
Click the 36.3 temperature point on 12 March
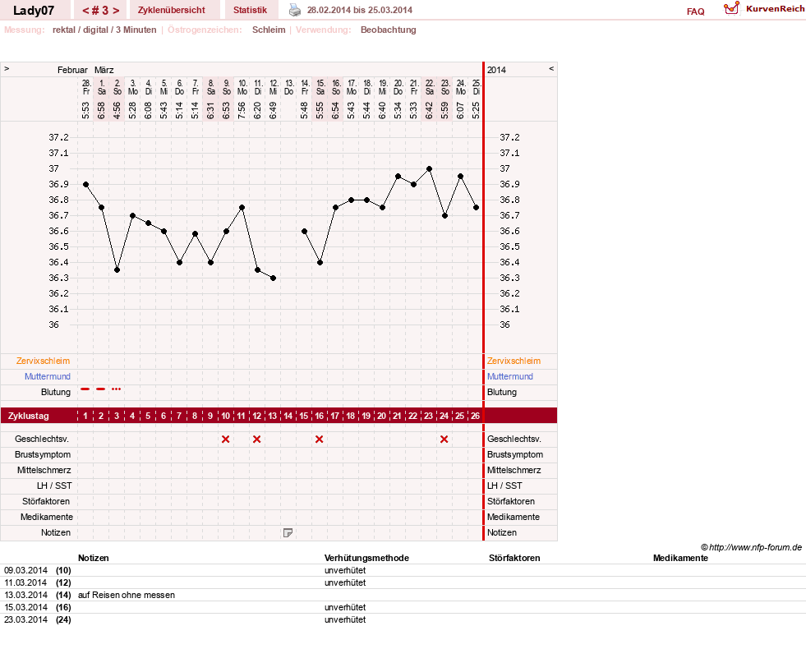pos(273,278)
